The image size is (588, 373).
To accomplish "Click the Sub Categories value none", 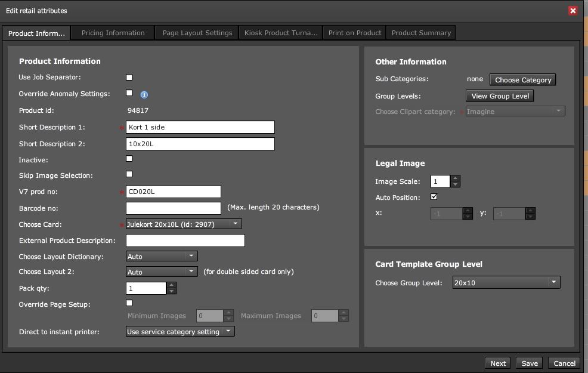I will (x=475, y=79).
